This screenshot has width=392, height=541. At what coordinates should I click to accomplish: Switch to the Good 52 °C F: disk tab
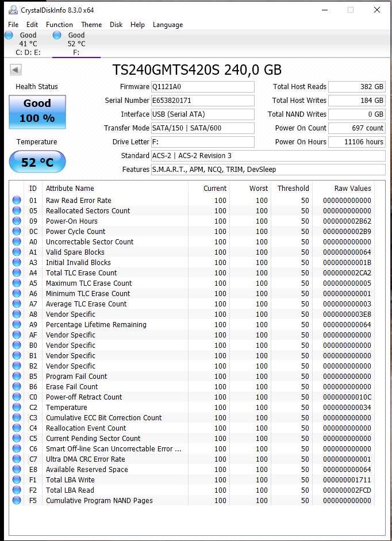76,44
